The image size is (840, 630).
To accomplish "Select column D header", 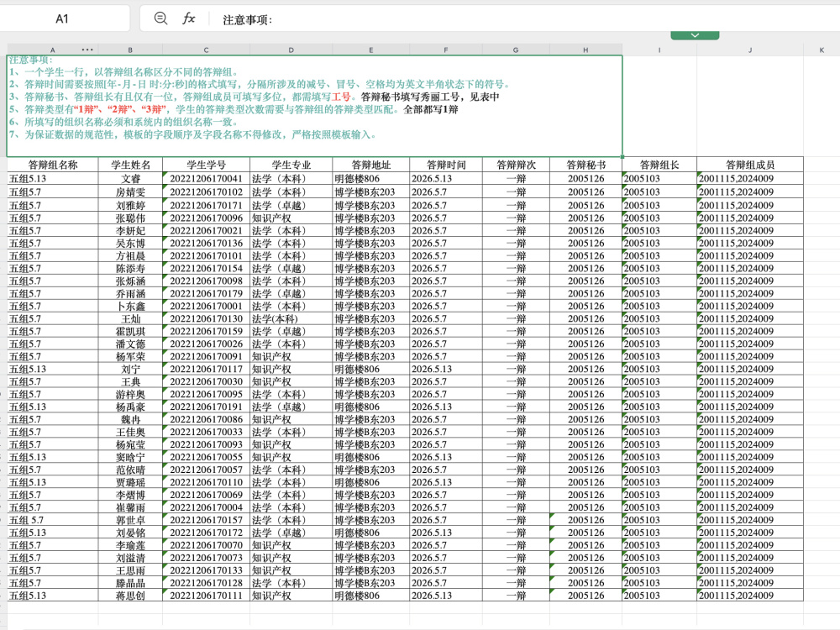I will pos(291,50).
